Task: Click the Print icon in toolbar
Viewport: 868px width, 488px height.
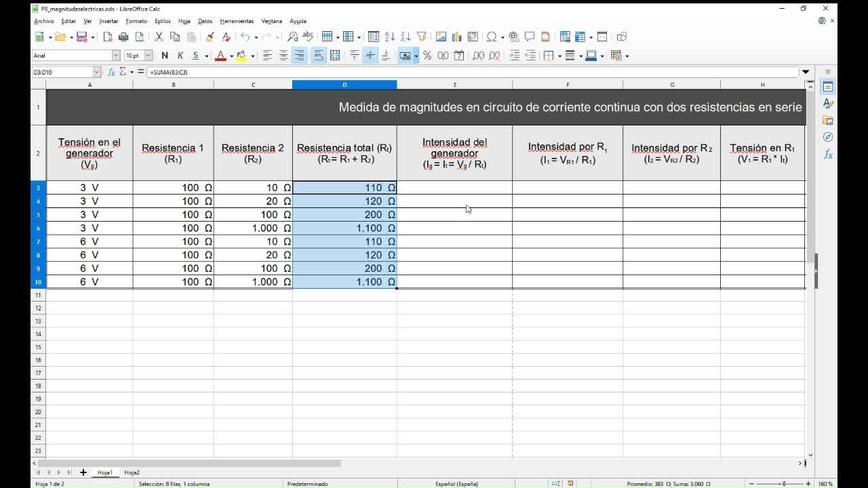Action: (123, 37)
